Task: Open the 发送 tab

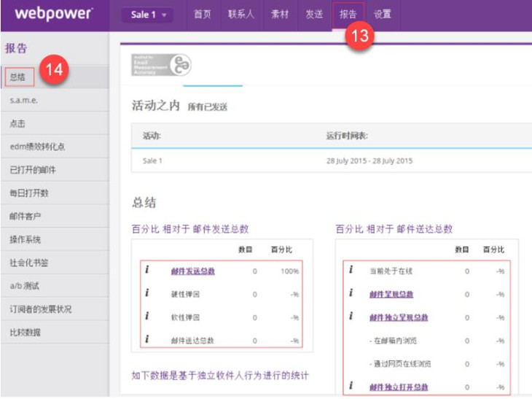Action: click(x=314, y=15)
